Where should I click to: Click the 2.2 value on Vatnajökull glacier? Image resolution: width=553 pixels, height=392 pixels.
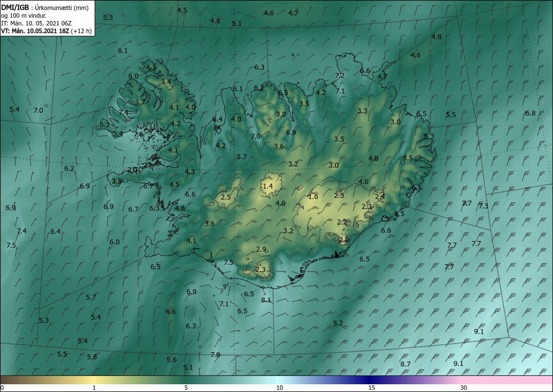(342, 222)
